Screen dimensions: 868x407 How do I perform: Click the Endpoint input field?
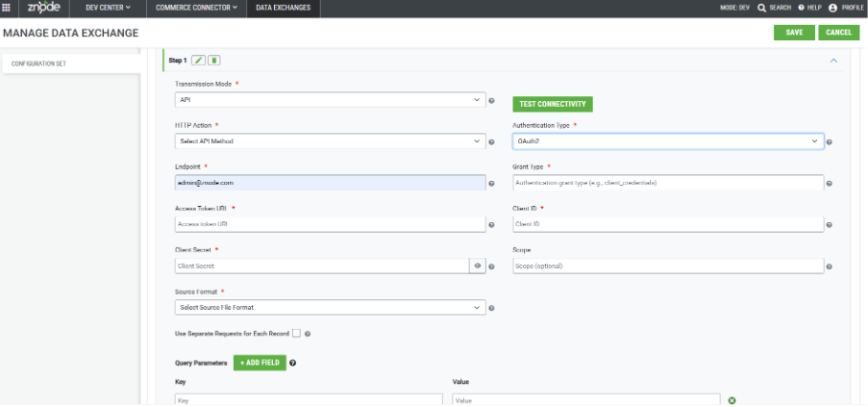pyautogui.click(x=331, y=183)
